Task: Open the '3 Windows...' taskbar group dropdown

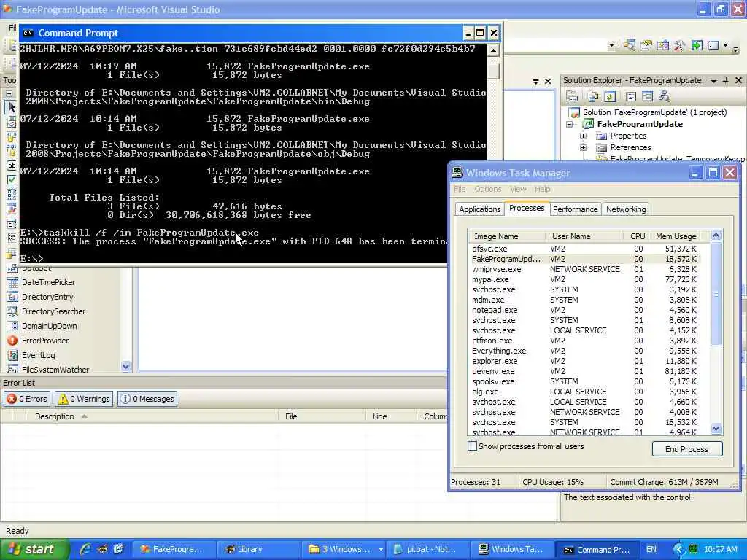Action: 381,550
